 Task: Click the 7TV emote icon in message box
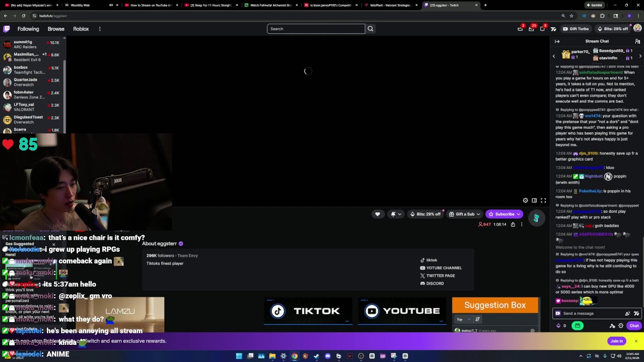point(635,313)
